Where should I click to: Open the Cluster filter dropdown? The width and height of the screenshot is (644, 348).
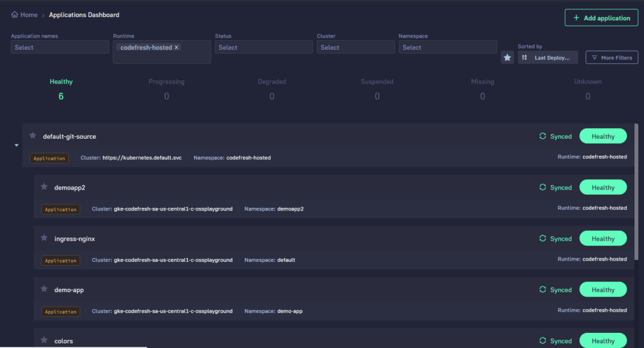click(x=356, y=47)
